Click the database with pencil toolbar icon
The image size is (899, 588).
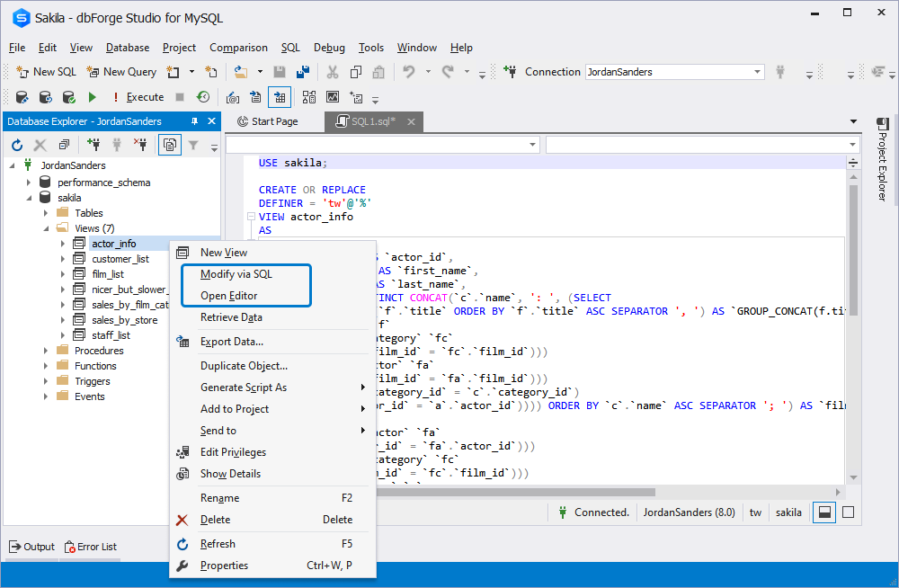22,97
